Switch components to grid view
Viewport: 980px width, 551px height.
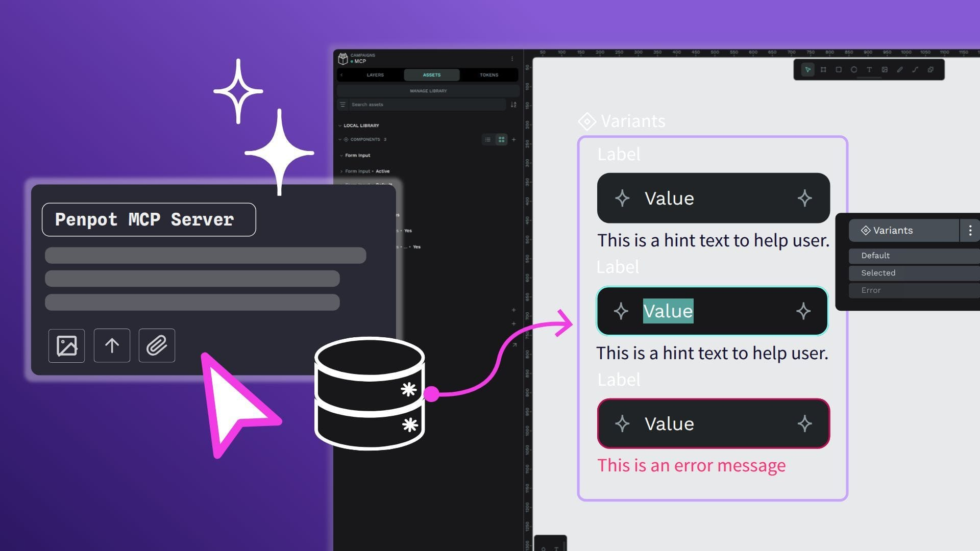pyautogui.click(x=502, y=139)
